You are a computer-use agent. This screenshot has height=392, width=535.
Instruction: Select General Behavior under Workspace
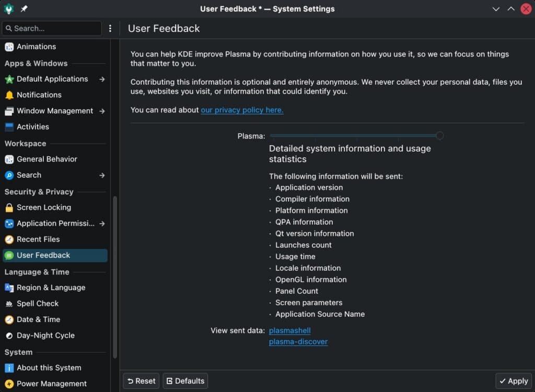tap(9, 159)
